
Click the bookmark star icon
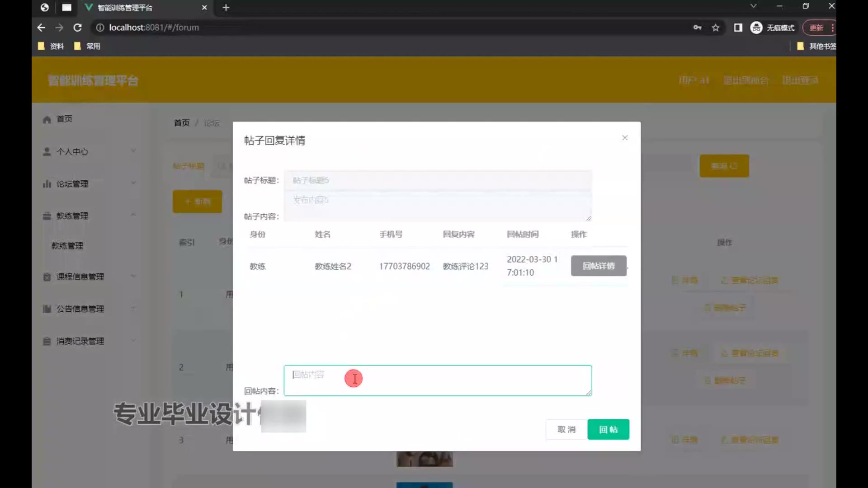click(x=715, y=28)
